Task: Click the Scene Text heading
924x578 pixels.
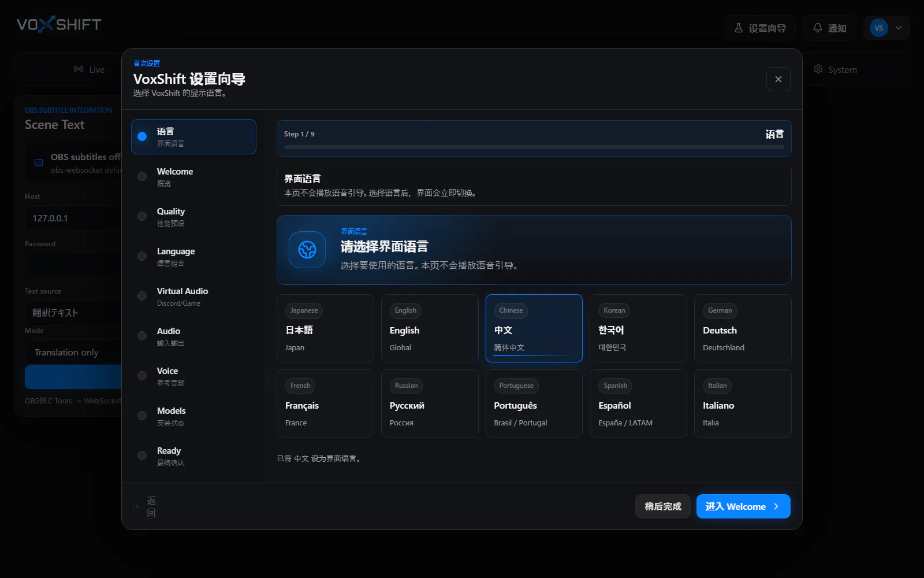Action: [54, 125]
